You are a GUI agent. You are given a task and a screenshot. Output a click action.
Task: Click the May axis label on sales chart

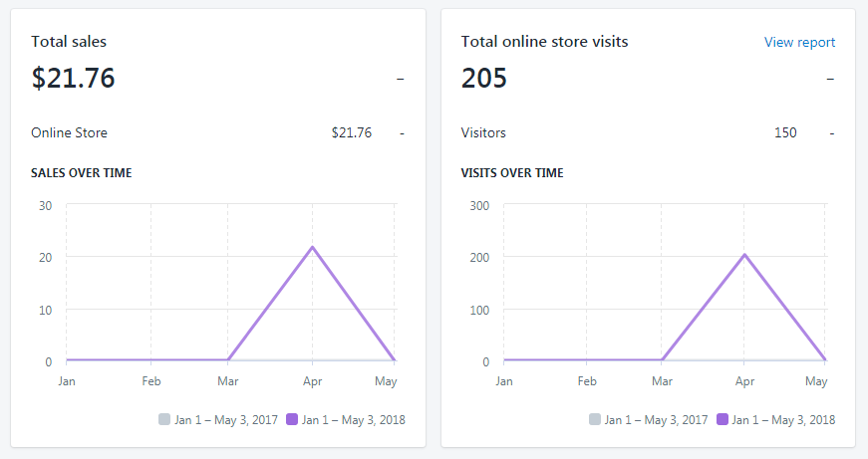coord(386,381)
